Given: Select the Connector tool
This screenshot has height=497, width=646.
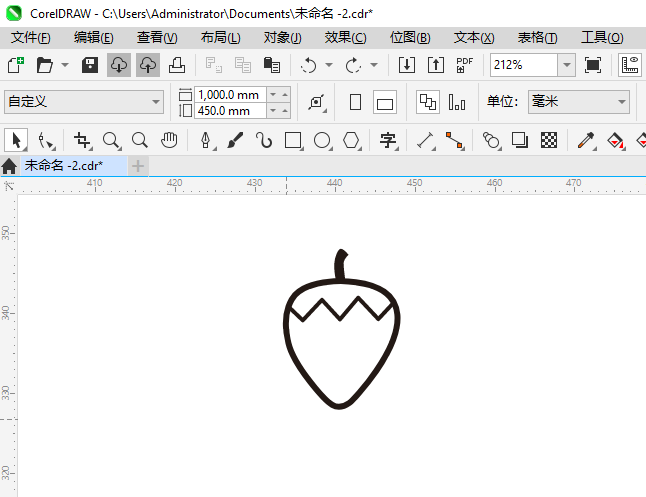Looking at the screenshot, I should pyautogui.click(x=454, y=140).
